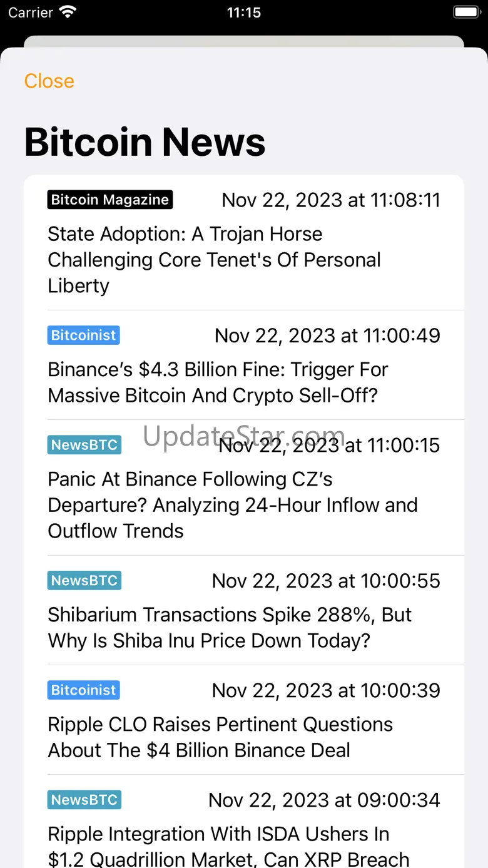Open Binance's $4.3 Billion Fine article
The image size is (488, 868).
click(218, 382)
